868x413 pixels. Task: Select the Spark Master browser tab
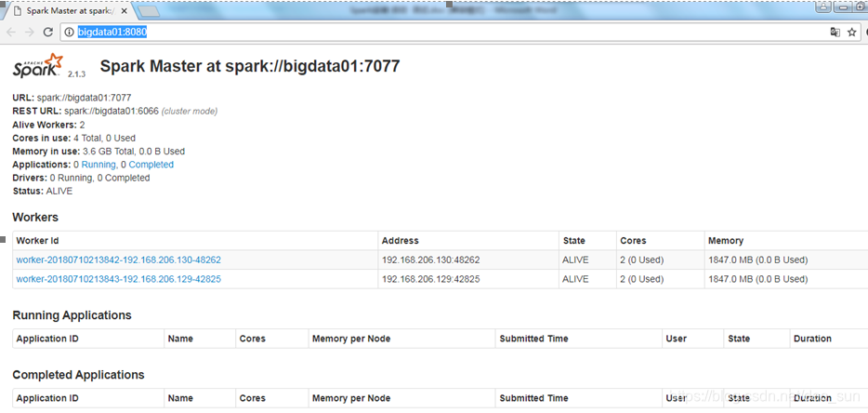click(x=68, y=10)
